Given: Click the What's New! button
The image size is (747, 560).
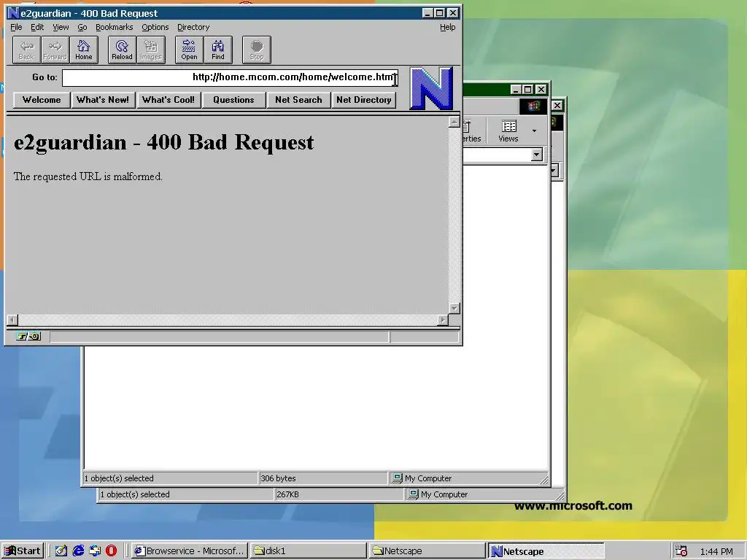Looking at the screenshot, I should (x=103, y=100).
